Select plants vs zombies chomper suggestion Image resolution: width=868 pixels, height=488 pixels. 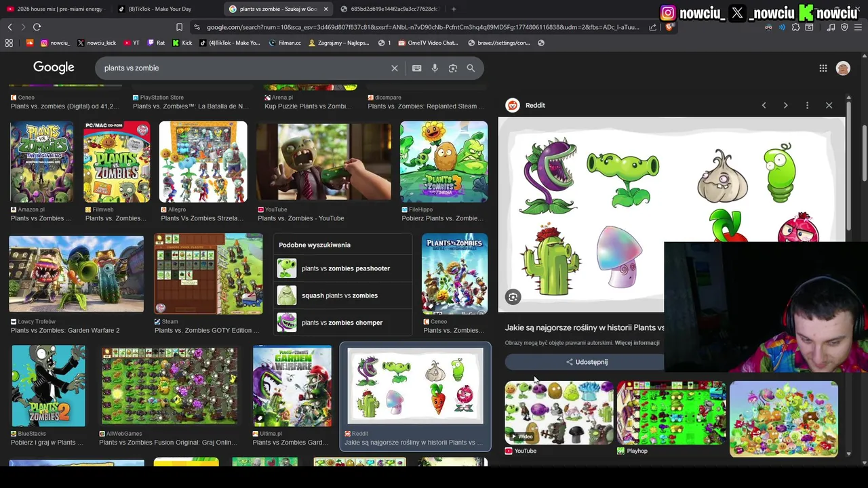pos(343,323)
